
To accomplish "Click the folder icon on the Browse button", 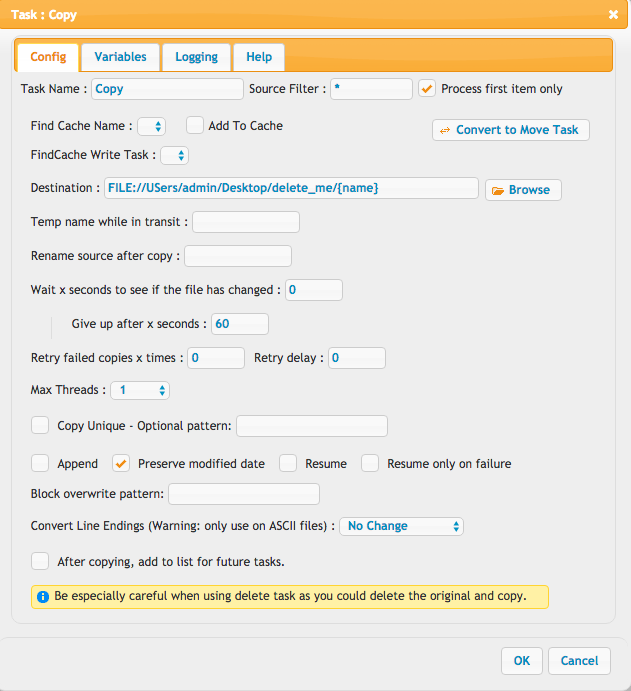I will [x=497, y=190].
